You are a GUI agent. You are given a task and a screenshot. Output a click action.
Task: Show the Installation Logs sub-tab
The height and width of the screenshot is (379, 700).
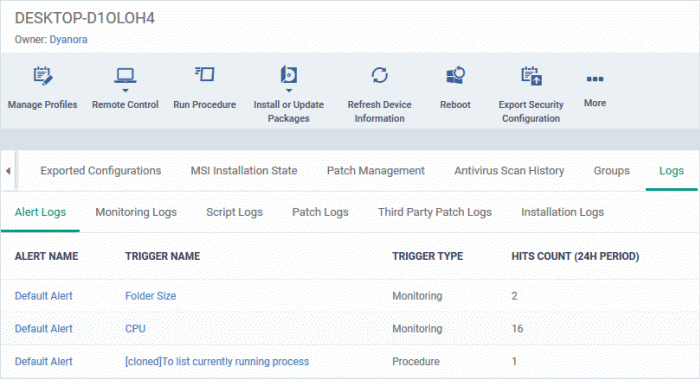pyautogui.click(x=562, y=212)
